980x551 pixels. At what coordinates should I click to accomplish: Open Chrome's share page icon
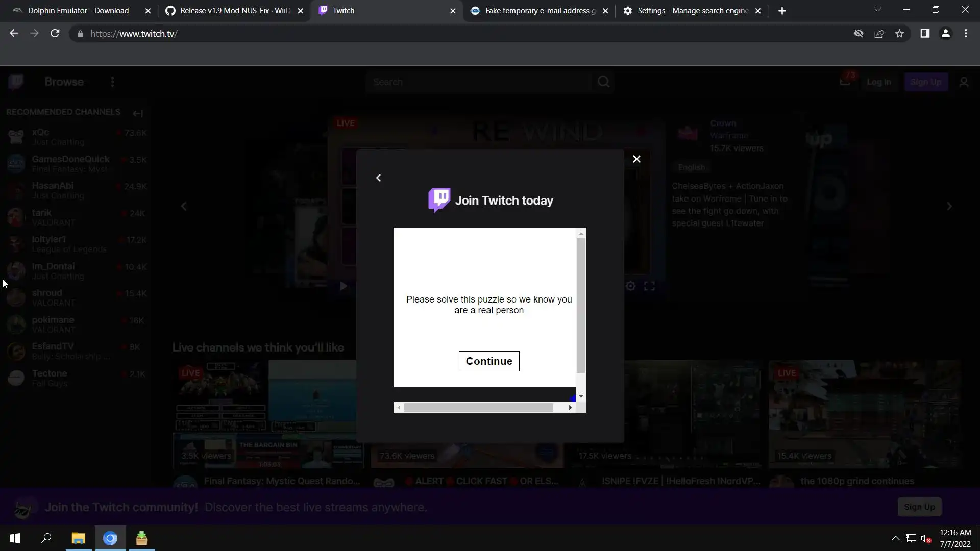[879, 34]
